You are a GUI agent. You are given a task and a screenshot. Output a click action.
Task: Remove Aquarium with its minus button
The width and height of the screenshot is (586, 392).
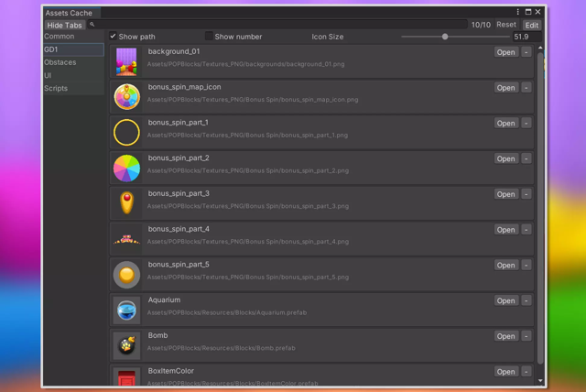click(526, 300)
